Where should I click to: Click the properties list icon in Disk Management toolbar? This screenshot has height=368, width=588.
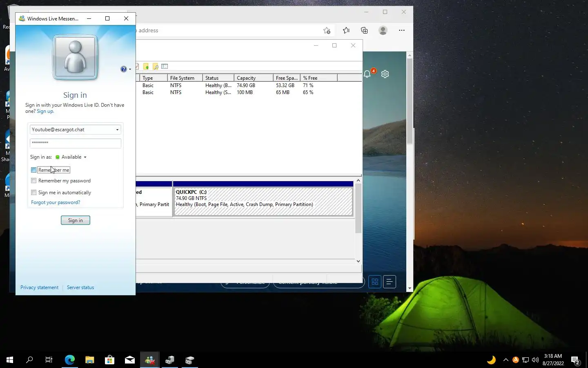(165, 66)
